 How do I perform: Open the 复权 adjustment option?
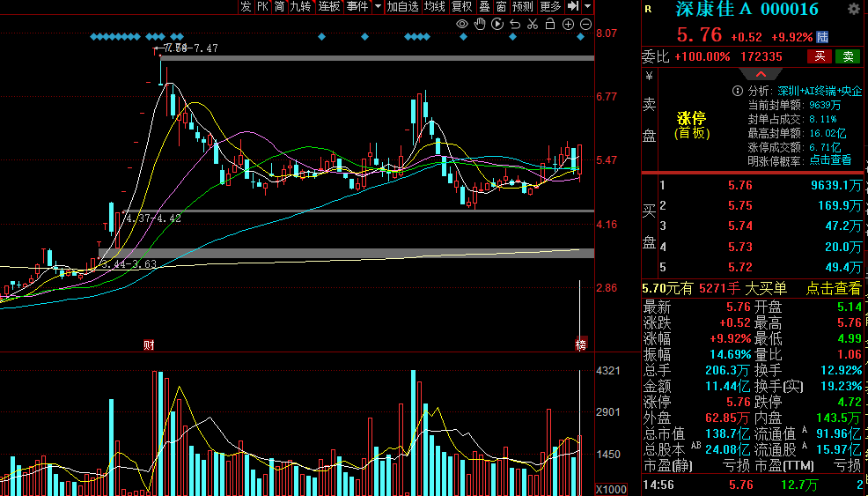(x=461, y=6)
